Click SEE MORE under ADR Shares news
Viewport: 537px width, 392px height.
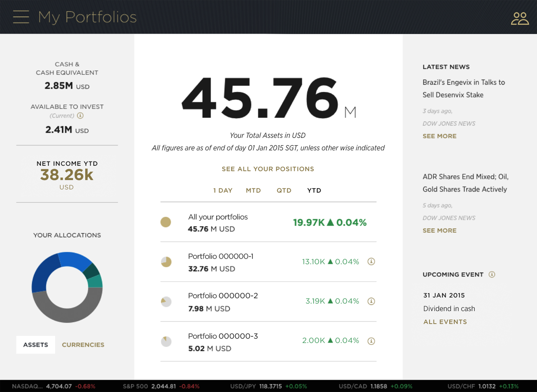coord(439,231)
